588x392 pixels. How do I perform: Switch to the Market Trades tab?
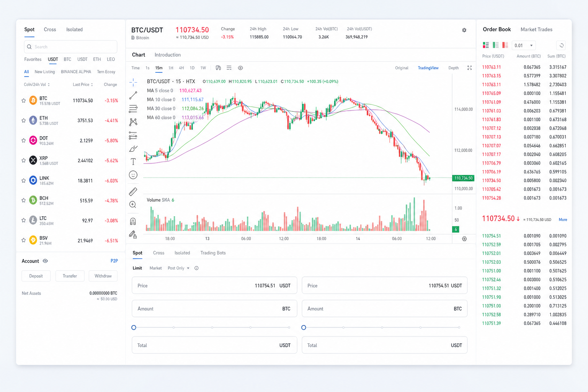pos(536,29)
